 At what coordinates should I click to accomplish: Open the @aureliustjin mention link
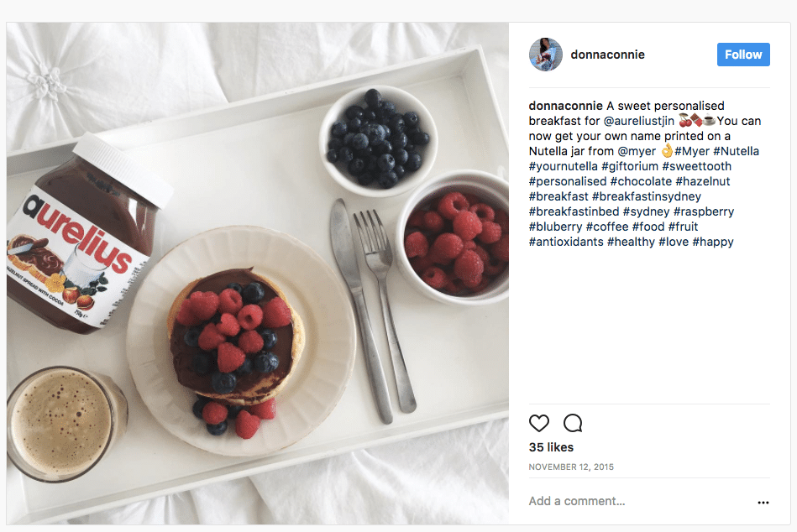638,121
